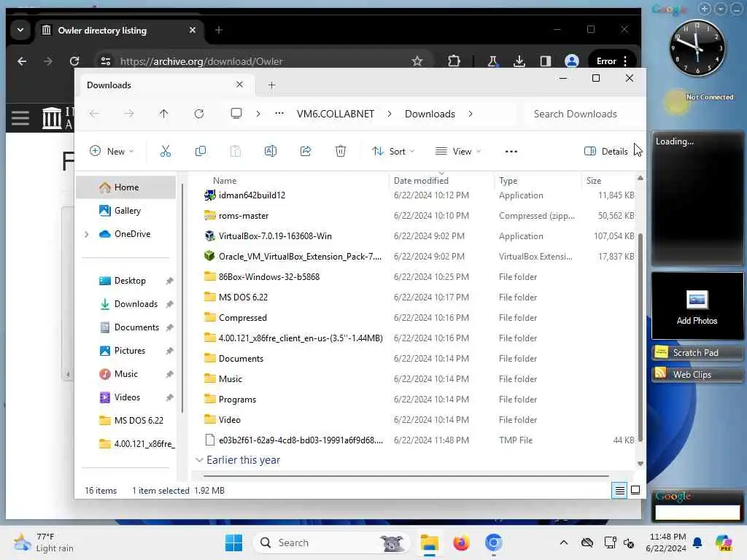
Task: Click the Share icon in Explorer toolbar
Action: pos(306,152)
